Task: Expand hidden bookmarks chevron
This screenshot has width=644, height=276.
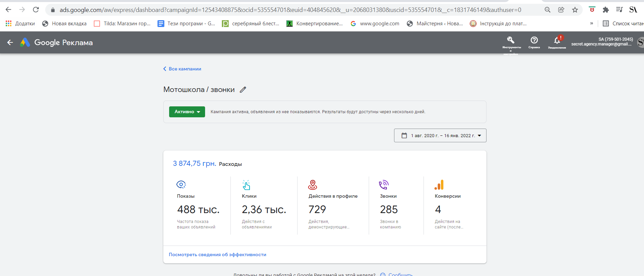Action: [592, 23]
